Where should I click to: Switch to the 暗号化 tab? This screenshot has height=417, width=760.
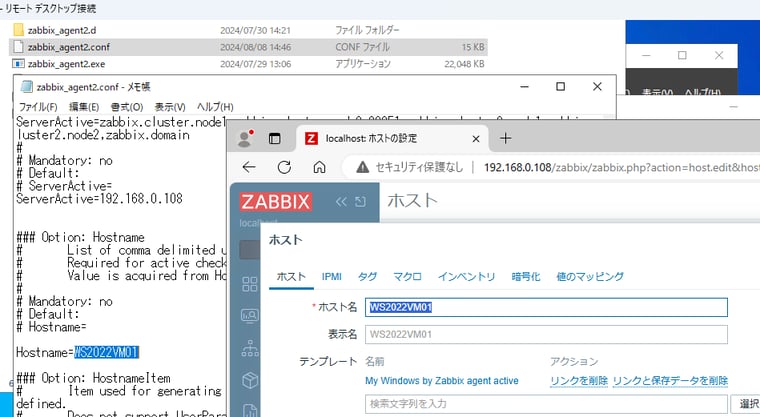(525, 277)
